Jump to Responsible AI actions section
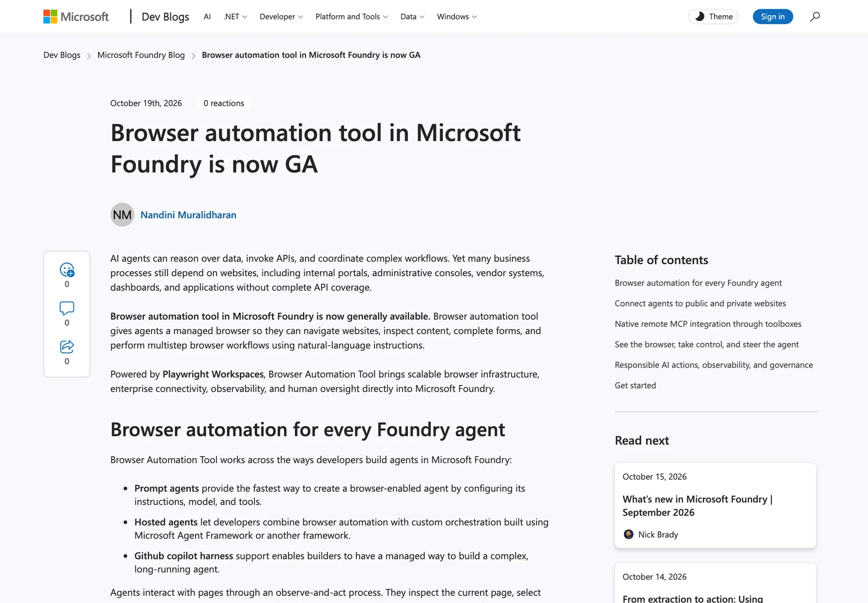The width and height of the screenshot is (868, 603). click(713, 365)
